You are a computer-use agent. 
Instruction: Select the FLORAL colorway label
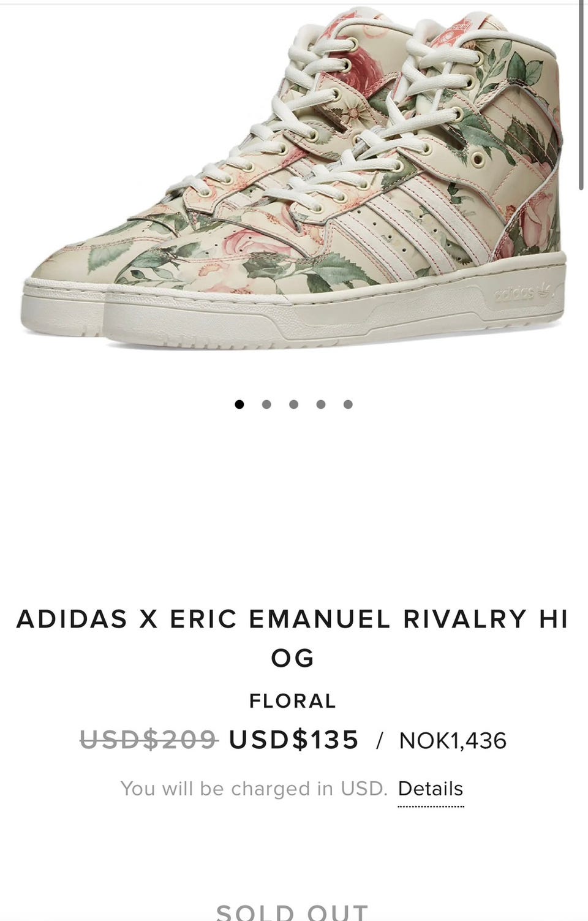coord(293,700)
